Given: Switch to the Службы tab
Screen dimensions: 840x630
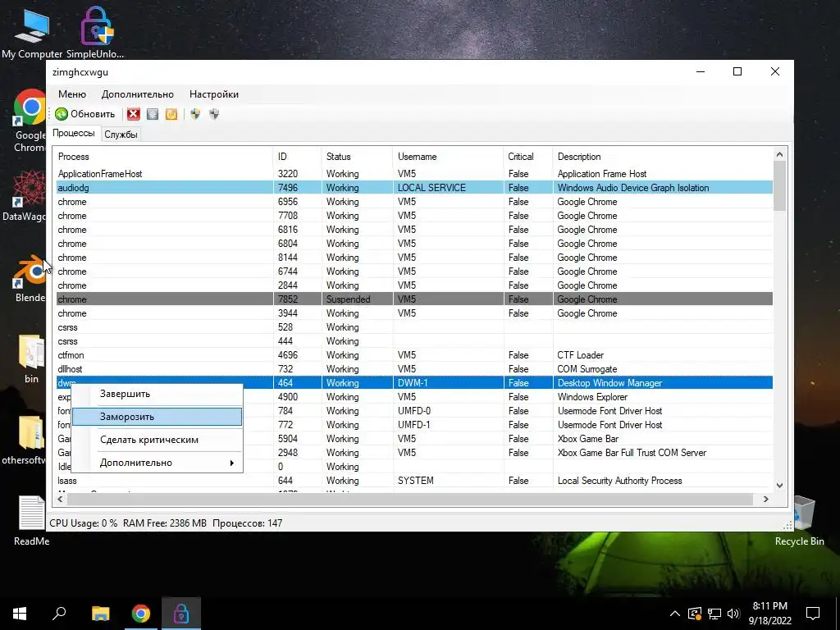Looking at the screenshot, I should (x=121, y=135).
